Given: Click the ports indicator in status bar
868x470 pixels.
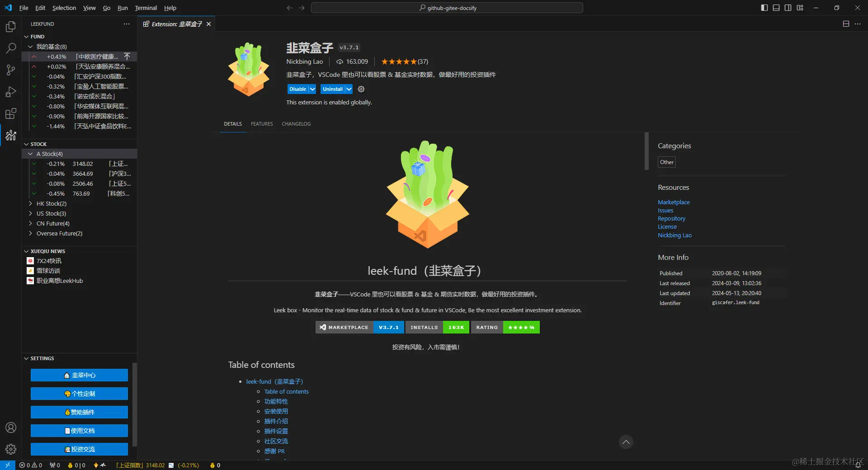Looking at the screenshot, I should 55,465.
